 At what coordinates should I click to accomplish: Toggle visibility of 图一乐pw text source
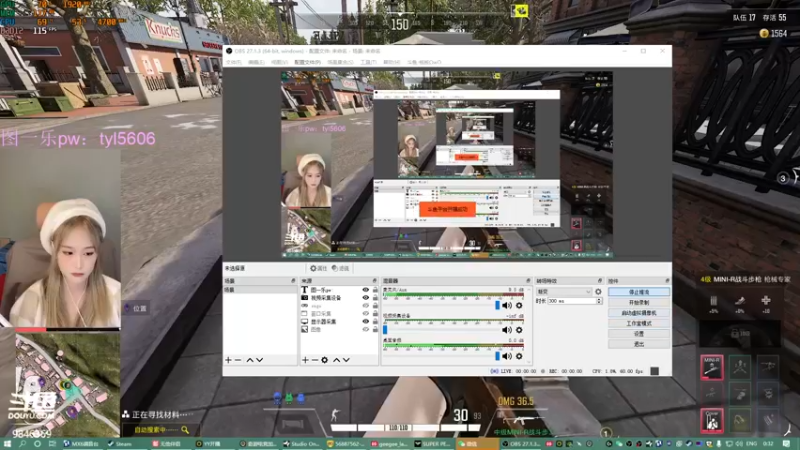click(365, 290)
